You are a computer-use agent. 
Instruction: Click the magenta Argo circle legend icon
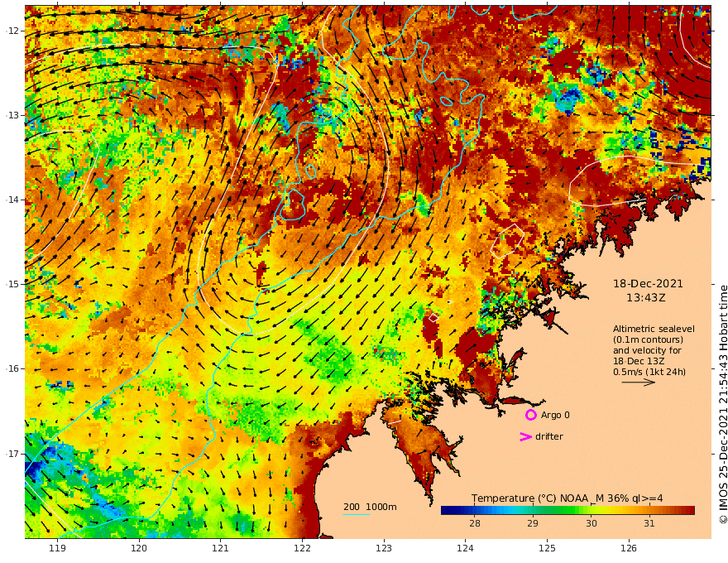[x=530, y=415]
